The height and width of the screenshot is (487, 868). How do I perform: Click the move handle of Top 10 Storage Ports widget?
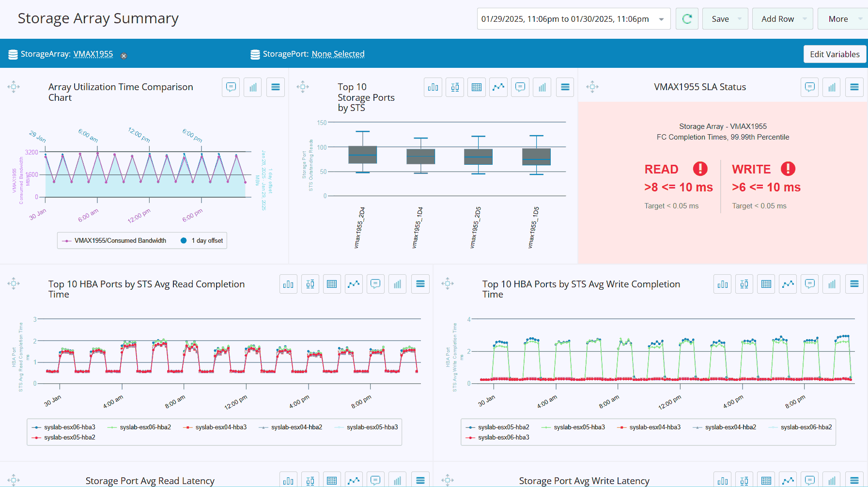[x=303, y=87]
